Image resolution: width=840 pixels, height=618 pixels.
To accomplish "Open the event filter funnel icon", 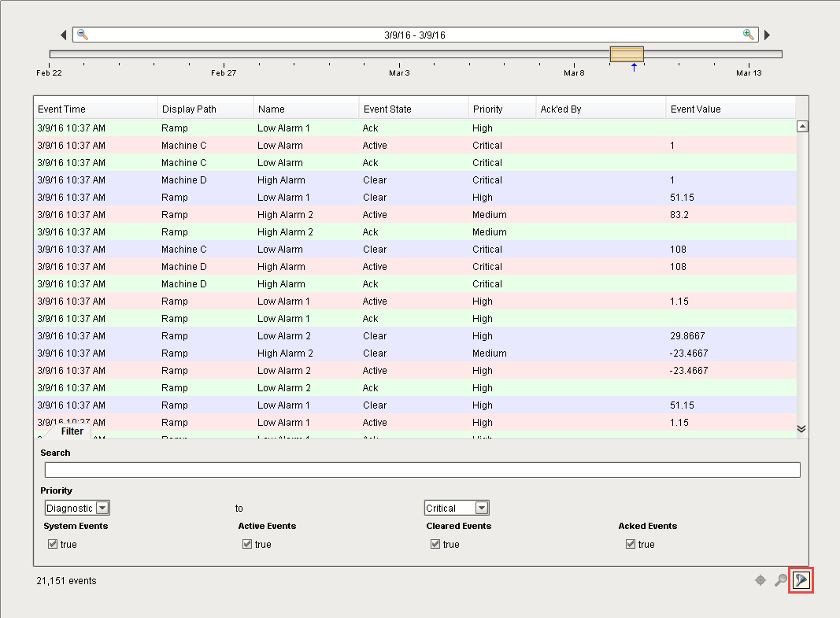I will click(x=801, y=580).
